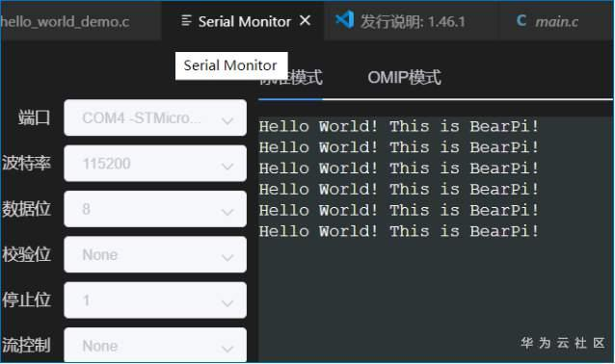Click the chevron arrow in 停止位 field
615x364 pixels.
tap(227, 303)
